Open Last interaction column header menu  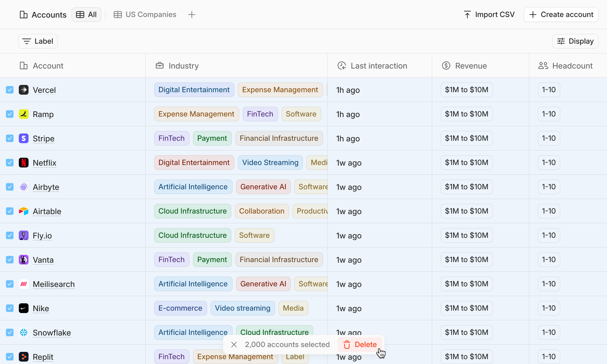point(379,66)
